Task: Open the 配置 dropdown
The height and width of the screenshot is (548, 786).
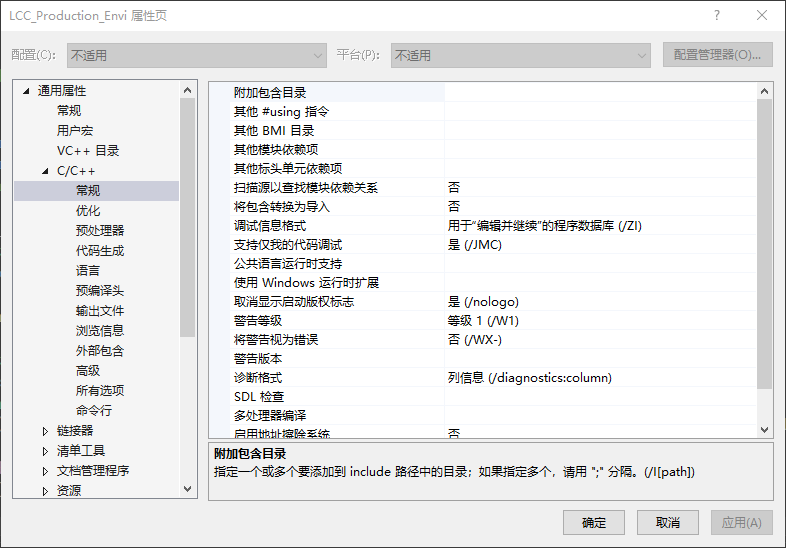Action: point(196,55)
